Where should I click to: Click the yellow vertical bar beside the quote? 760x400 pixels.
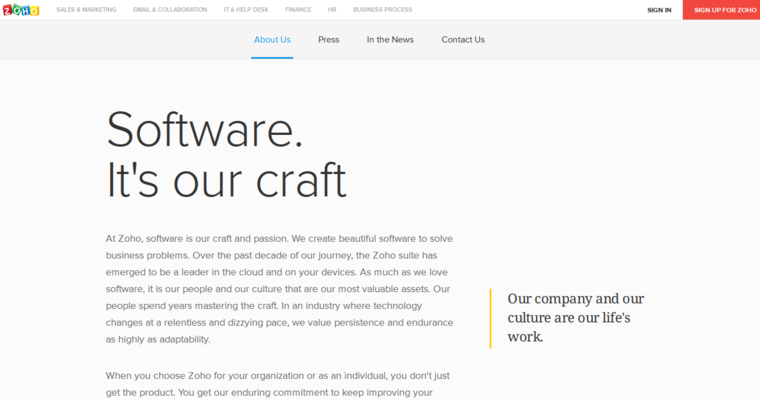click(x=491, y=318)
